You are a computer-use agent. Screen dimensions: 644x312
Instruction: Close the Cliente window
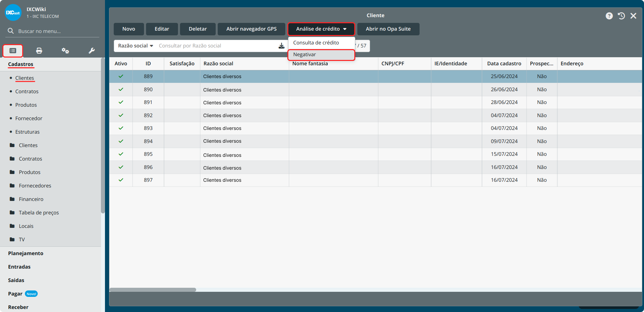[633, 16]
